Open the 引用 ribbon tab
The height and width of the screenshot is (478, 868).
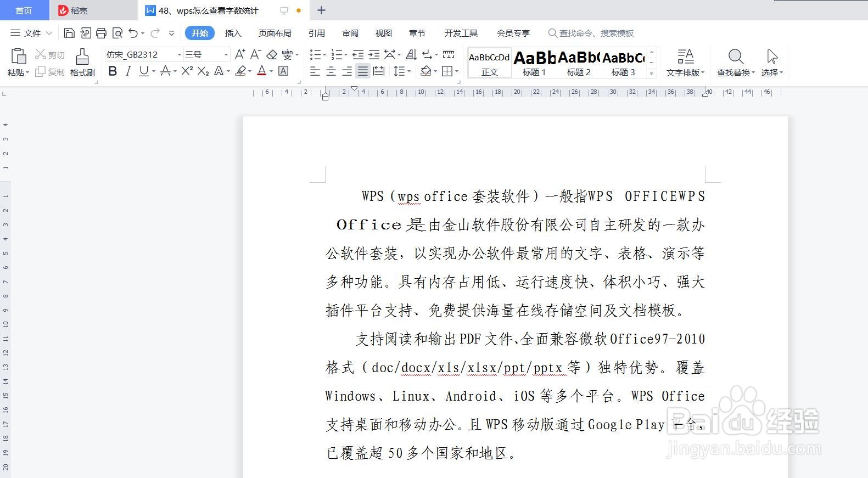(316, 33)
